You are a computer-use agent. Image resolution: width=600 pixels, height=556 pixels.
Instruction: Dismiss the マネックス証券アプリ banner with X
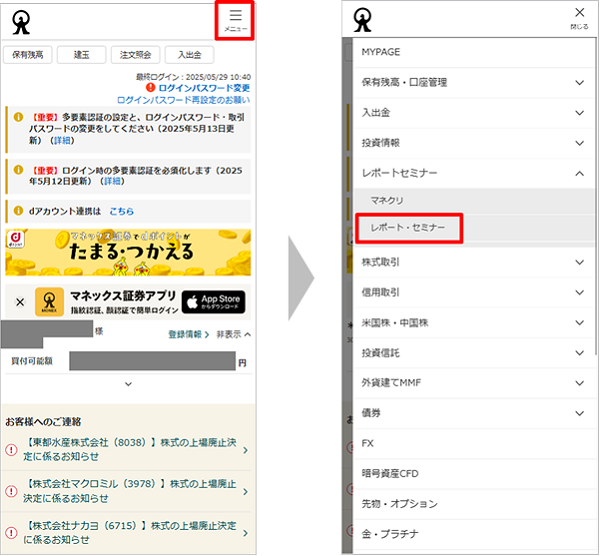pyautogui.click(x=19, y=301)
